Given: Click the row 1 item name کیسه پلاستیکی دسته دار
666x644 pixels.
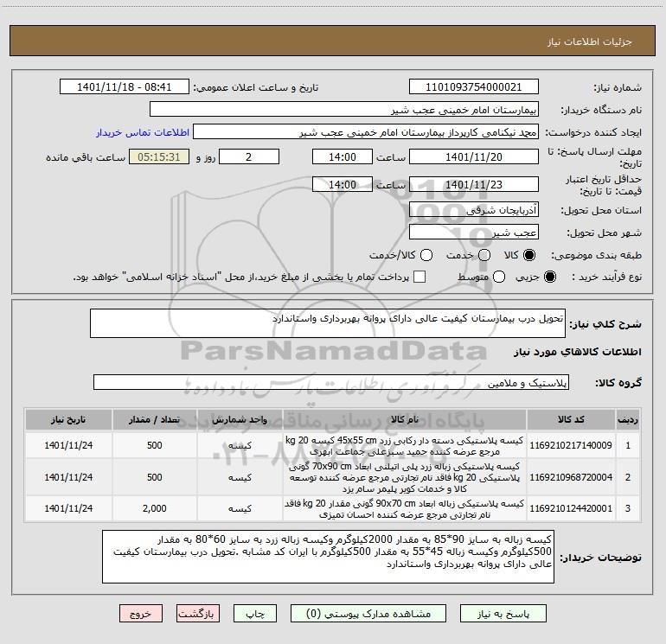Looking at the screenshot, I should [405, 446].
